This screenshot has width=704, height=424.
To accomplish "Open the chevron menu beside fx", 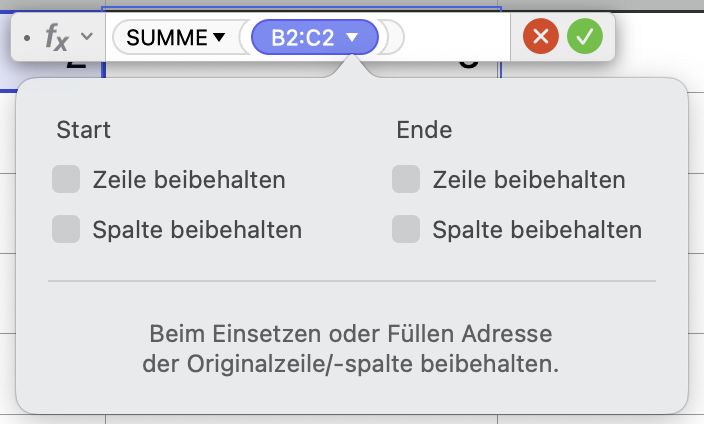I will pyautogui.click(x=86, y=37).
